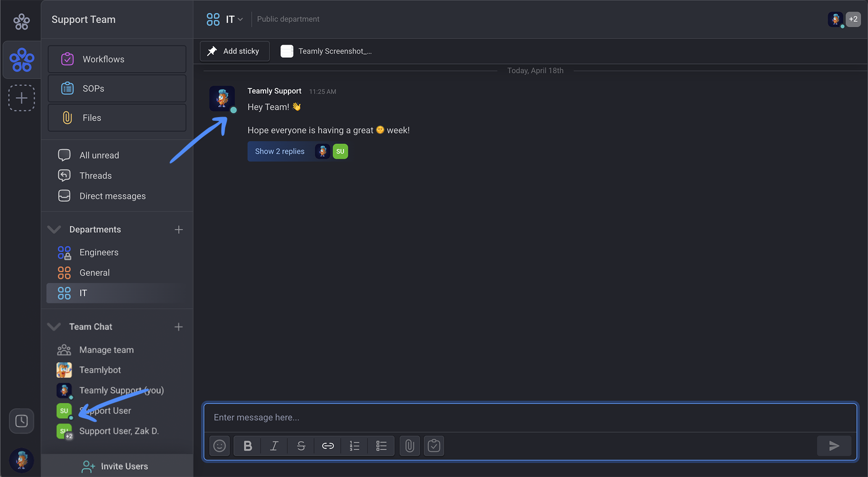Click the Public department label
Screen dimensions: 868x477
[288, 19]
